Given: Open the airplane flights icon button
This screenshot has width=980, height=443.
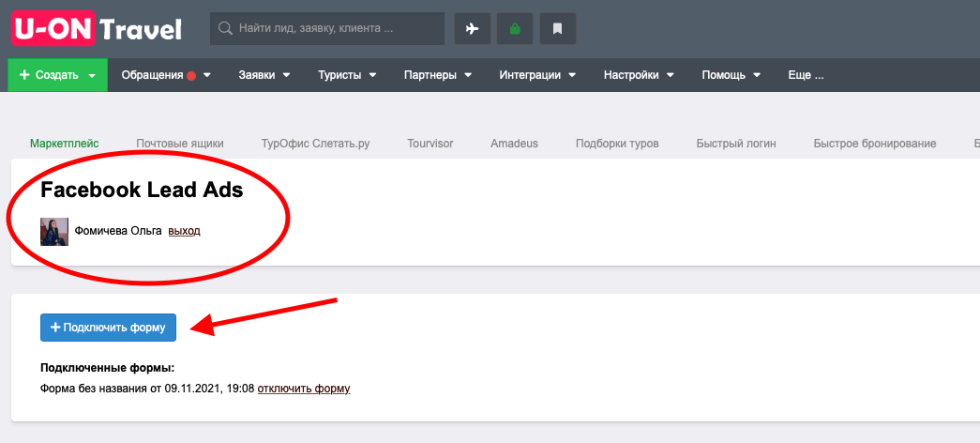Looking at the screenshot, I should 473,29.
